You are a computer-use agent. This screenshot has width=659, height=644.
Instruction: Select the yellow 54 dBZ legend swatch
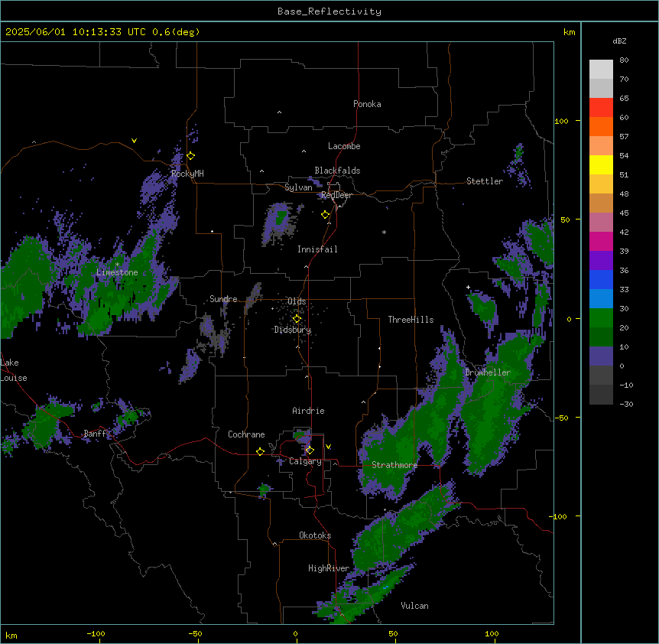[x=601, y=164]
